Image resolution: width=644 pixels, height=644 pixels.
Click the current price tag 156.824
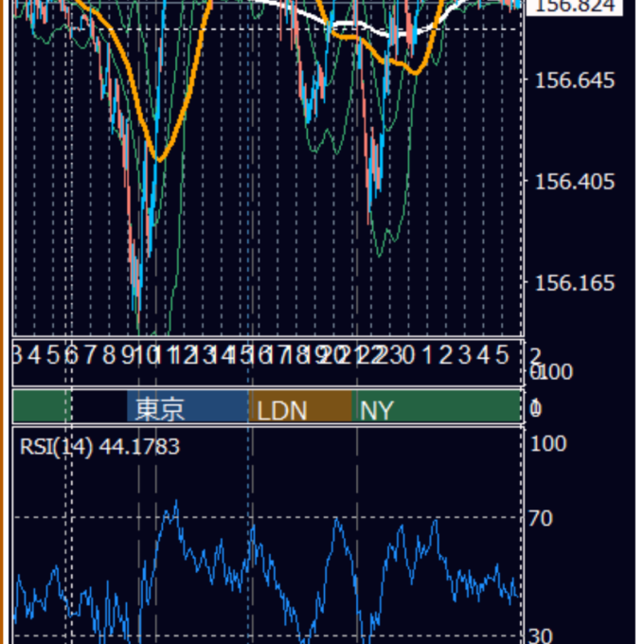pyautogui.click(x=574, y=7)
